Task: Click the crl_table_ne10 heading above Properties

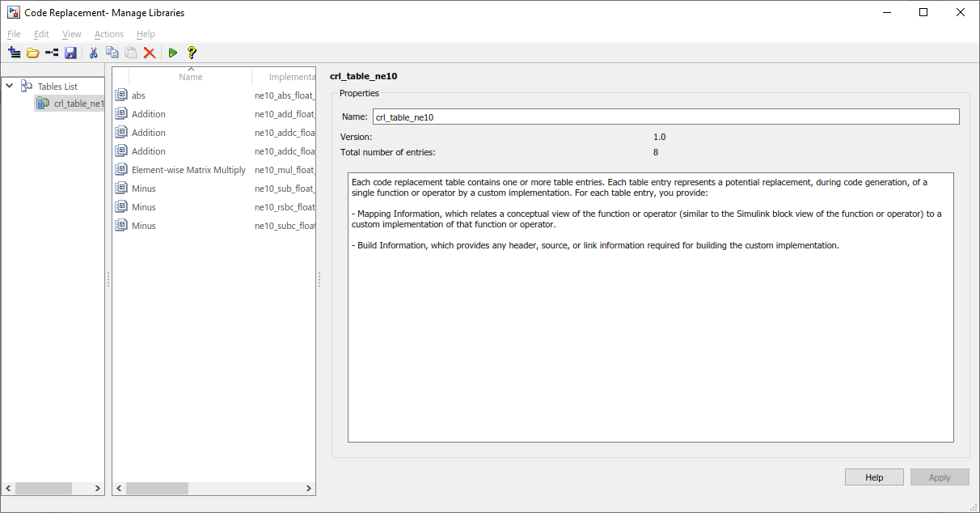Action: 363,76
